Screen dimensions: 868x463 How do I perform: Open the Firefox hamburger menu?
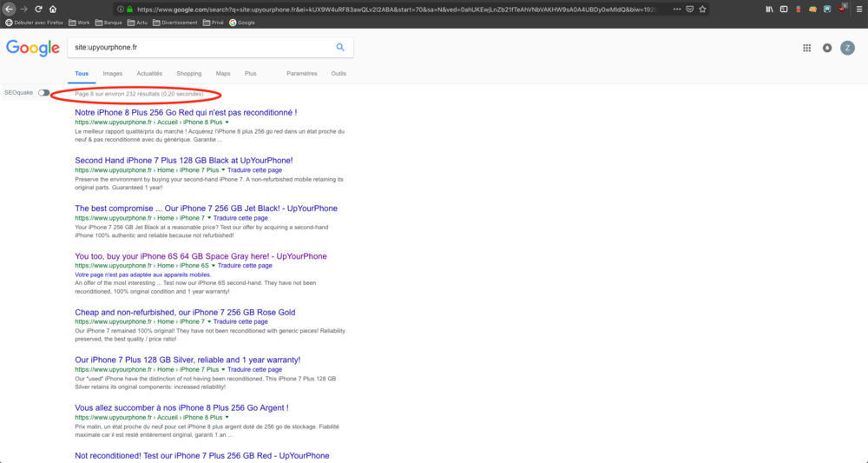[859, 10]
